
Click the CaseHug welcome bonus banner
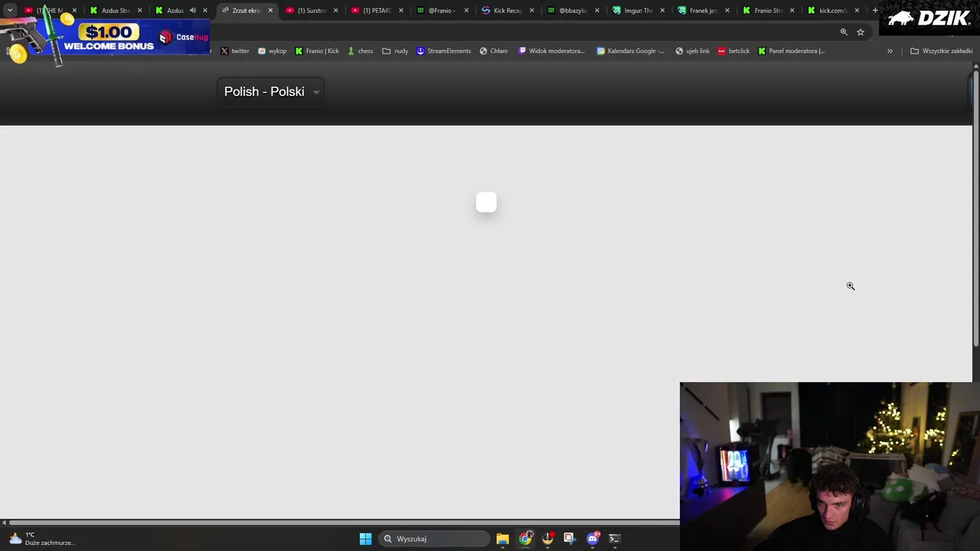click(x=106, y=36)
